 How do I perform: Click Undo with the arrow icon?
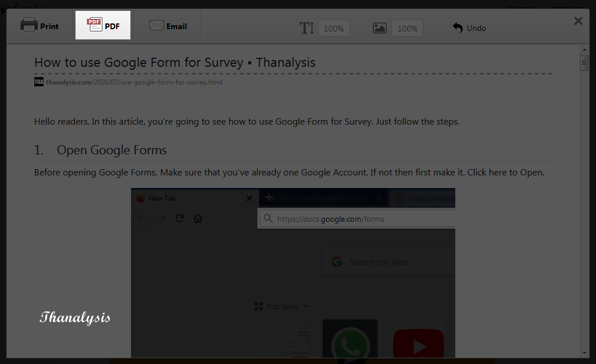tap(469, 28)
